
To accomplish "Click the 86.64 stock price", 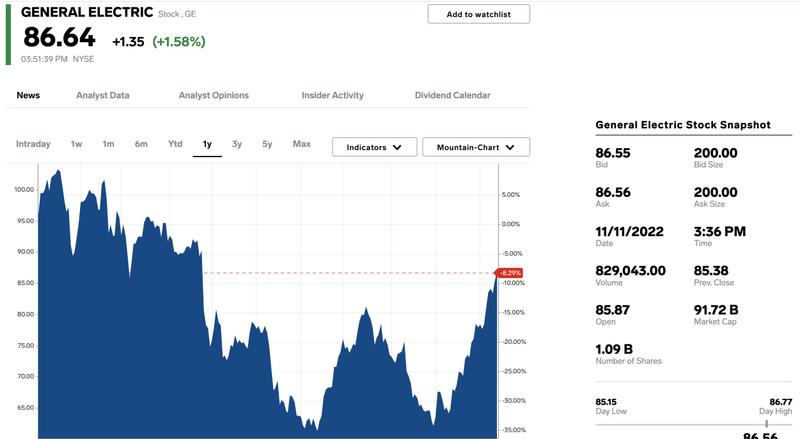I will point(59,37).
